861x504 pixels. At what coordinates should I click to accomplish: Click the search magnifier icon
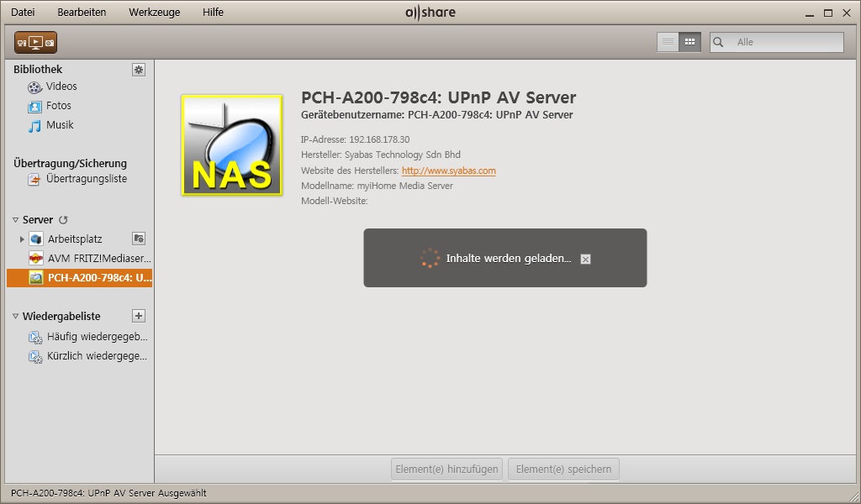pos(719,42)
